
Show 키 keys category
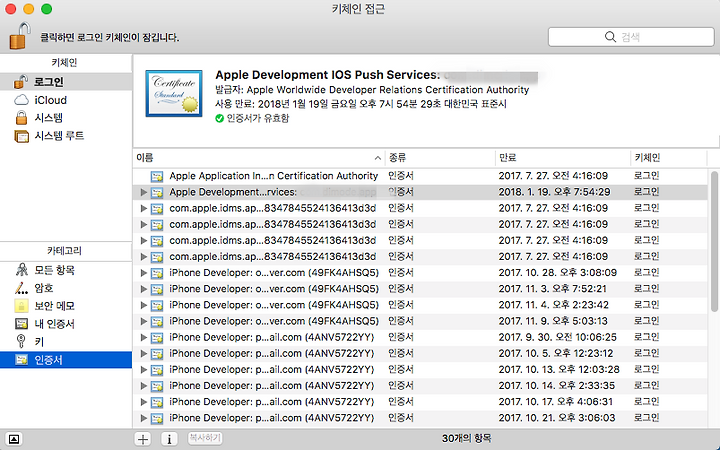pos(66,342)
